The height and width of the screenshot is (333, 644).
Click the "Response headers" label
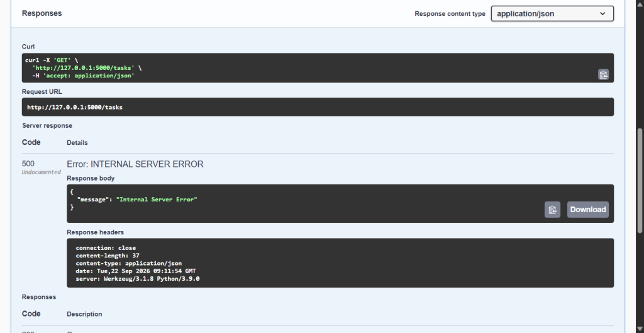96,232
